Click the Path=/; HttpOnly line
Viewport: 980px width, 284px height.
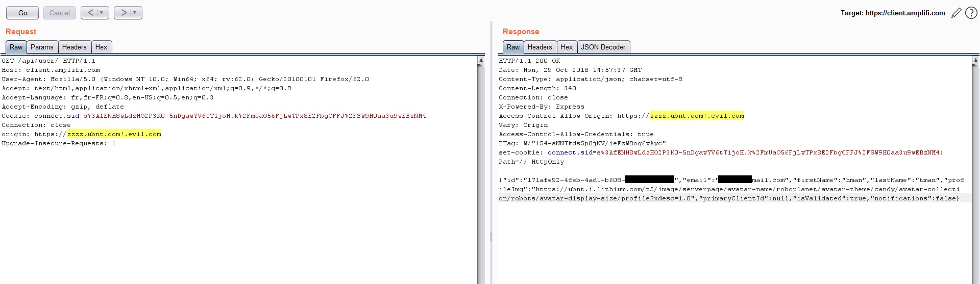[531, 162]
